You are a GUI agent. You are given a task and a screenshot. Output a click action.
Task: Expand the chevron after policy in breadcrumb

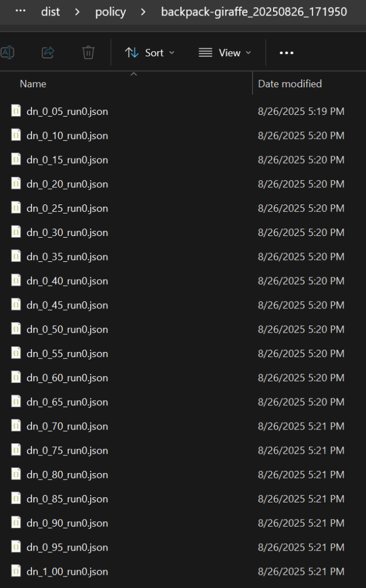(x=143, y=12)
